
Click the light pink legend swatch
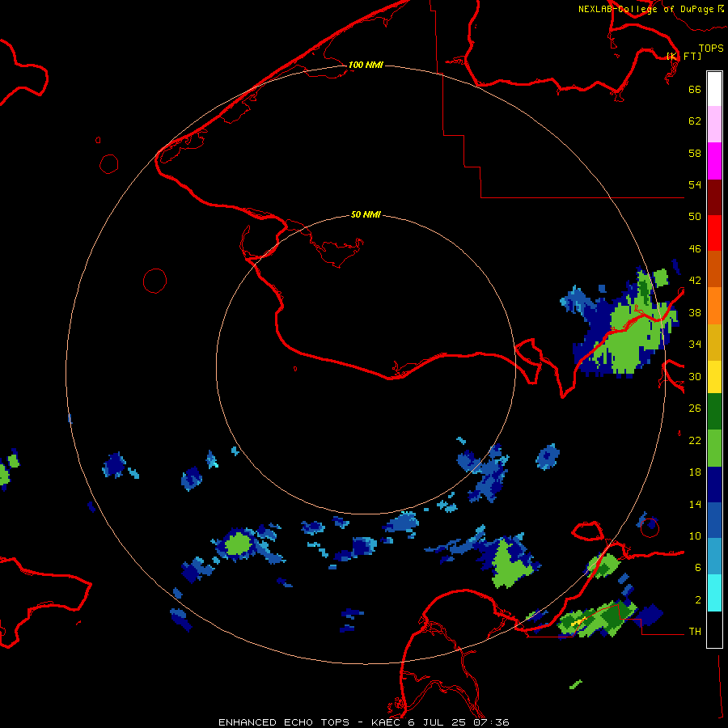coord(714,124)
